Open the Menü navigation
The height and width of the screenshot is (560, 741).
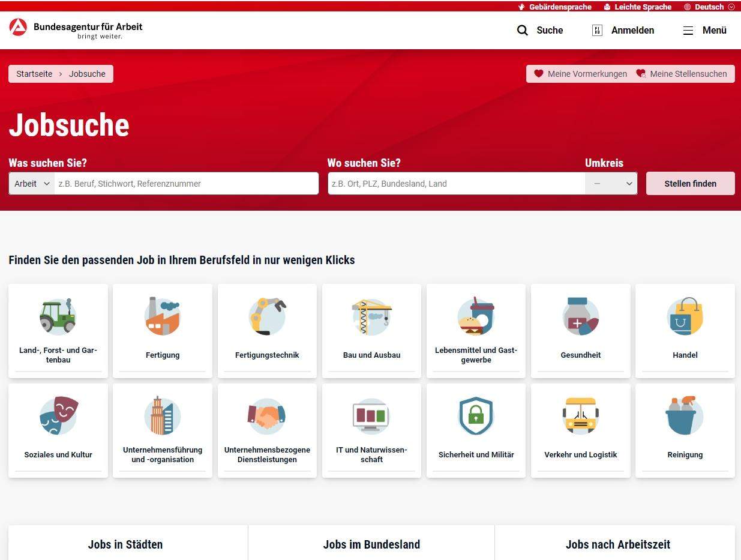coord(704,30)
